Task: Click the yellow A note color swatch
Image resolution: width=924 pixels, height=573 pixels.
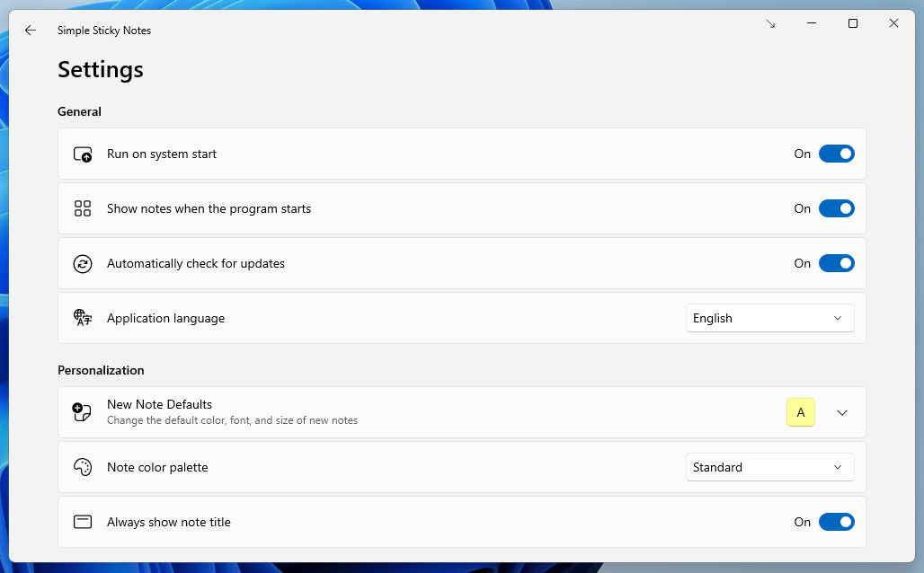Action: pos(801,413)
